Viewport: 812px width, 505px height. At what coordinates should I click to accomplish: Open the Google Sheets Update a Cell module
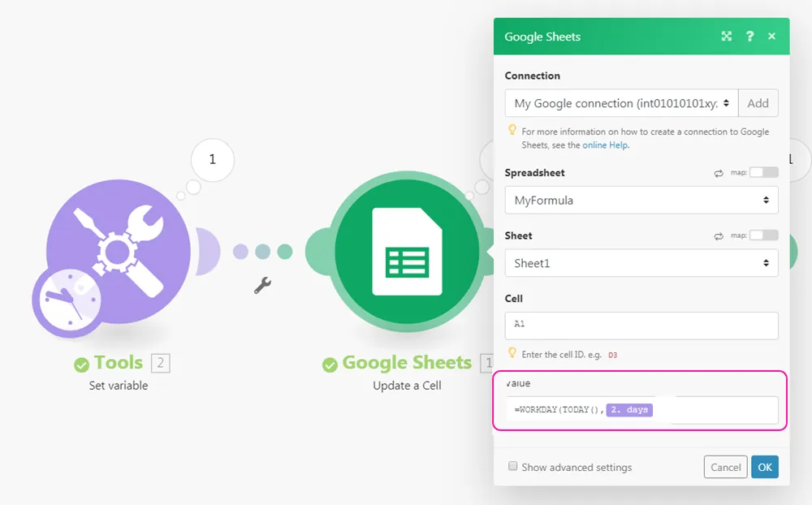pos(407,251)
